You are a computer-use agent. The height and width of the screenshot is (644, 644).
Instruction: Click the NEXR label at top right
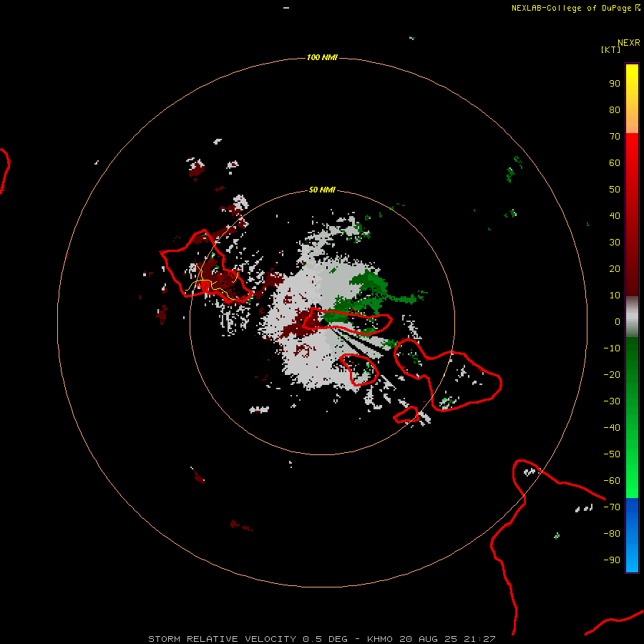(x=629, y=43)
